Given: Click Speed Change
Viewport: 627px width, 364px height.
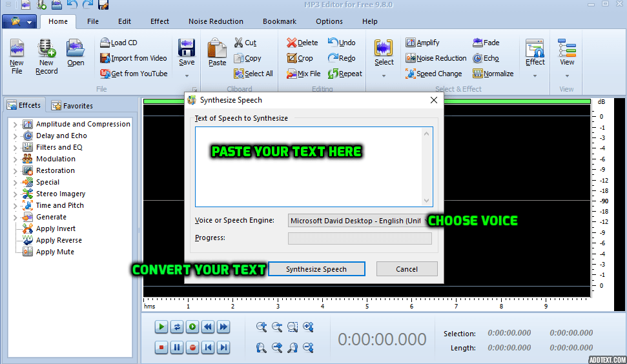Looking at the screenshot, I should [x=433, y=74].
